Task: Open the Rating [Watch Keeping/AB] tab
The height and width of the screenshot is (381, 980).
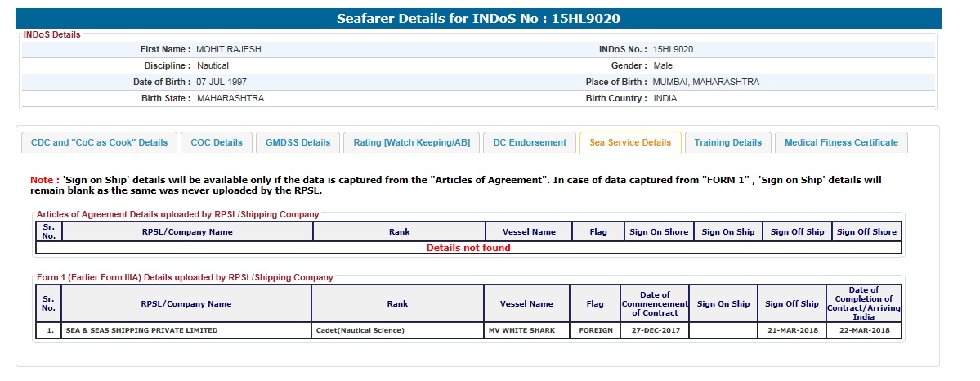Action: pos(411,142)
